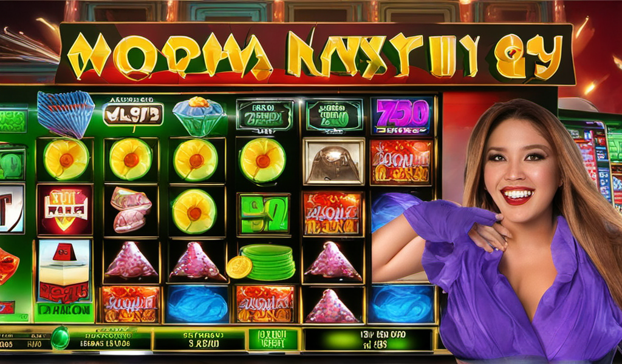
Task: Click the blue striped fan symbol
Action: [x=66, y=113]
